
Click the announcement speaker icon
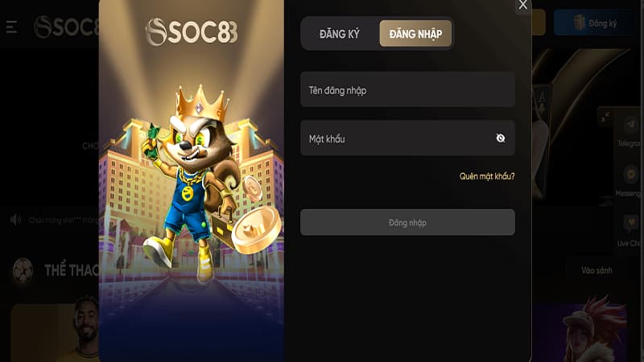(x=15, y=220)
